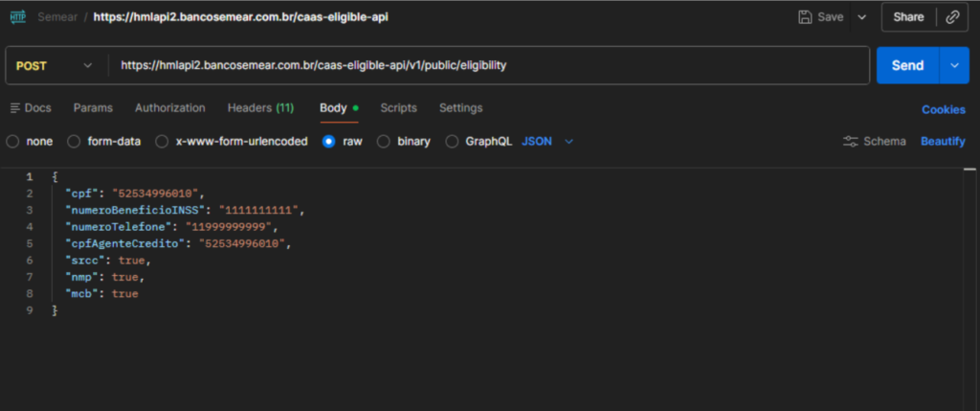Expand the Save options chevron
This screenshot has height=411, width=980.
point(861,16)
